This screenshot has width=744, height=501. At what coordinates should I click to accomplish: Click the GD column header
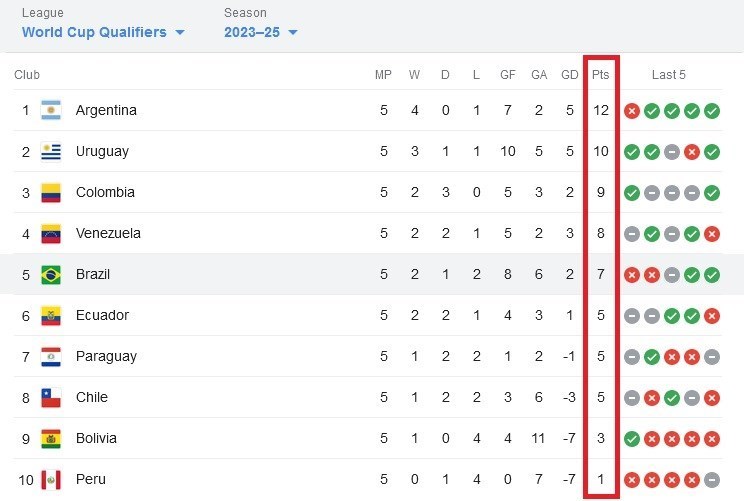(x=569, y=74)
